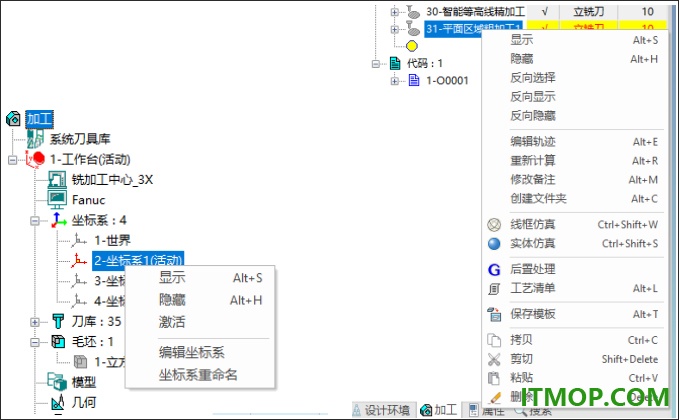The image size is (679, 420).
Task: Collapse the 代码 : 1 node
Action: pyautogui.click(x=376, y=64)
